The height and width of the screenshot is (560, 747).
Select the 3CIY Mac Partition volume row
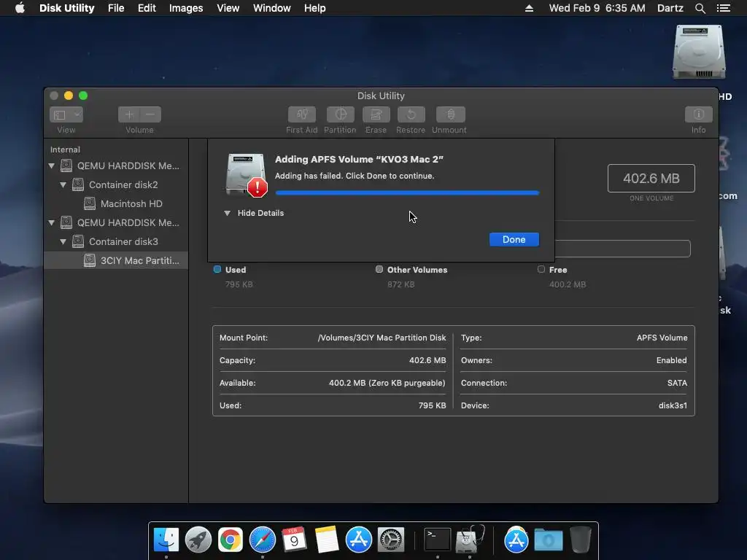pos(116,260)
